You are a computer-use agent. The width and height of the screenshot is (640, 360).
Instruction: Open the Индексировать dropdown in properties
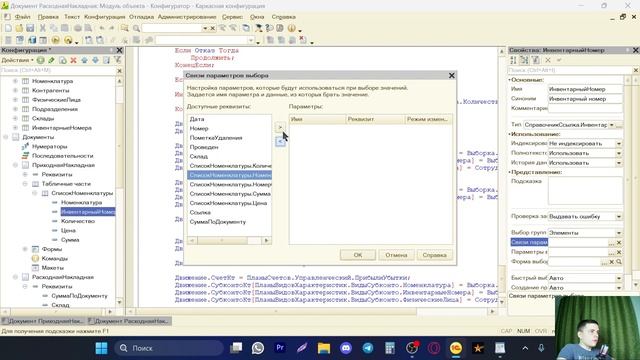[x=619, y=144]
